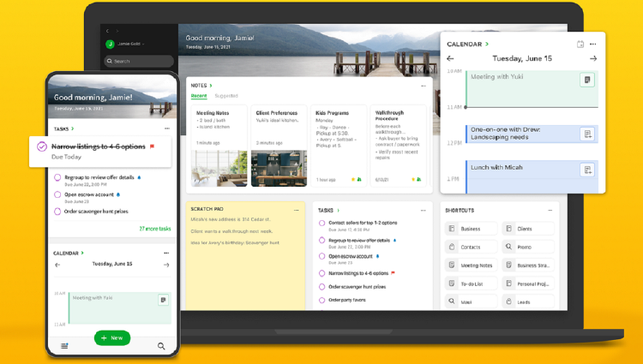The height and width of the screenshot is (364, 643).
Task: Check desktop task Regroup to review offer details
Action: coord(321,241)
